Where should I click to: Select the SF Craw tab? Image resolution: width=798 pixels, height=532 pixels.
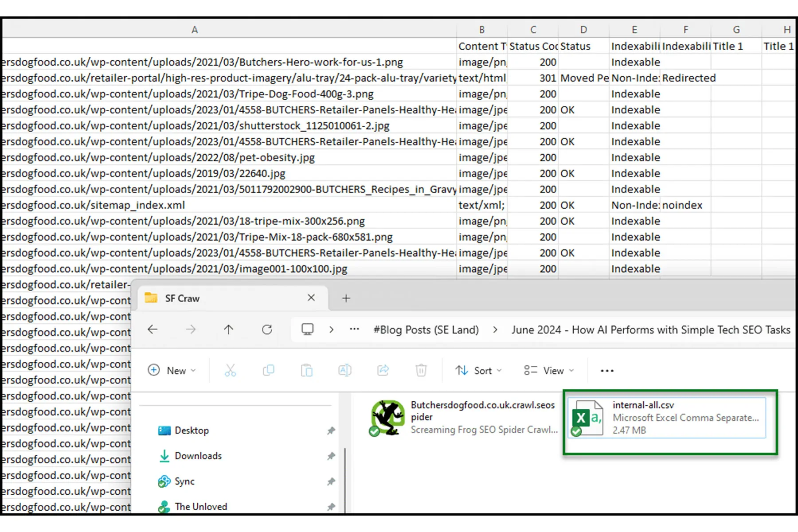182,298
